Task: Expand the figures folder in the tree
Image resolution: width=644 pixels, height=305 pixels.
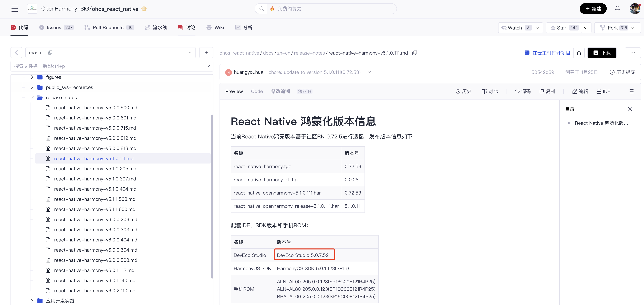Action: (32, 77)
